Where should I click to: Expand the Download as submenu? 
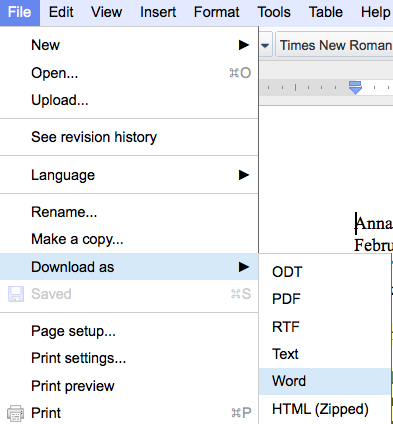129,267
